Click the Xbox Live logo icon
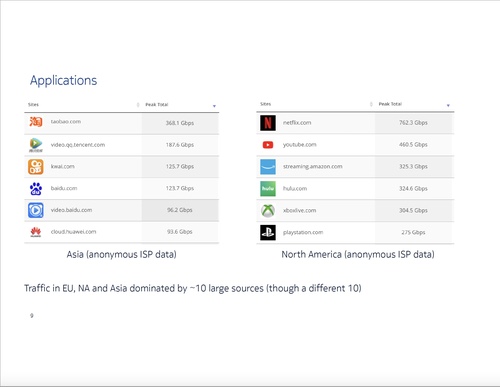The height and width of the screenshot is (387, 500). [268, 210]
